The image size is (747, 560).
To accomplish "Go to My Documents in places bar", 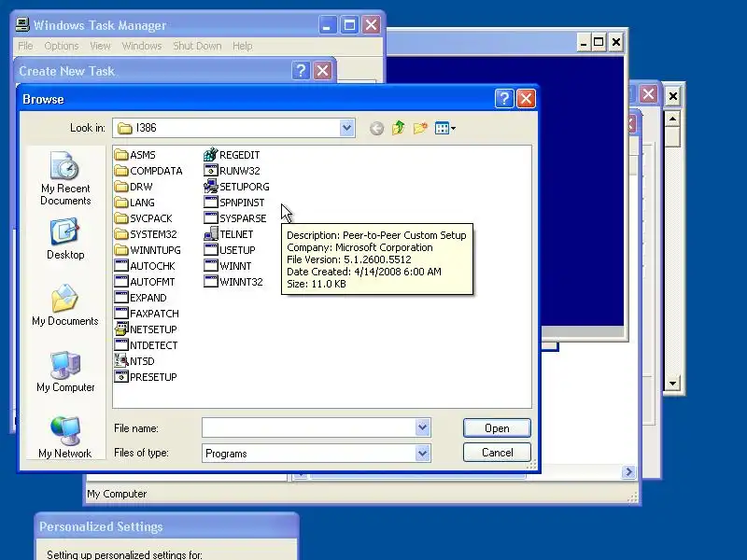I will tap(65, 305).
